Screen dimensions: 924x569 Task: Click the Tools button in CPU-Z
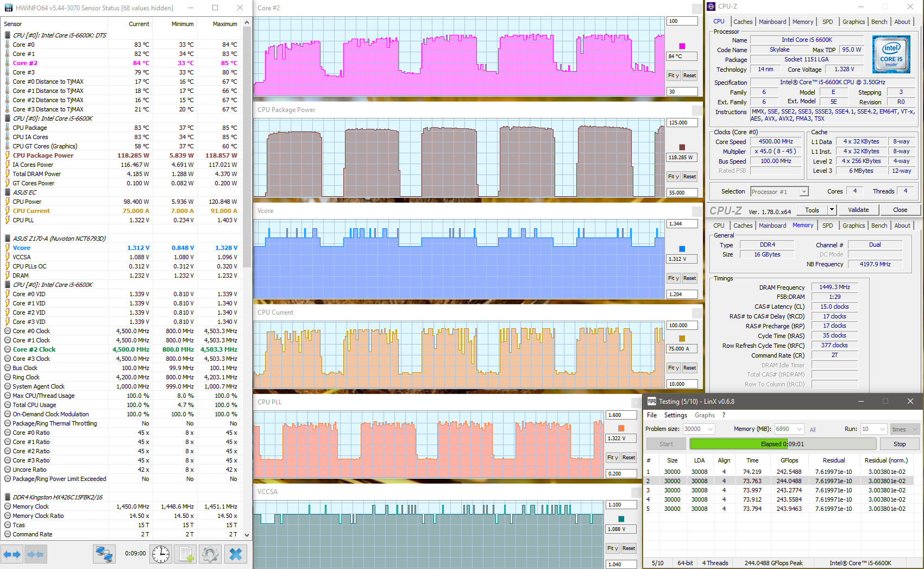(x=812, y=210)
